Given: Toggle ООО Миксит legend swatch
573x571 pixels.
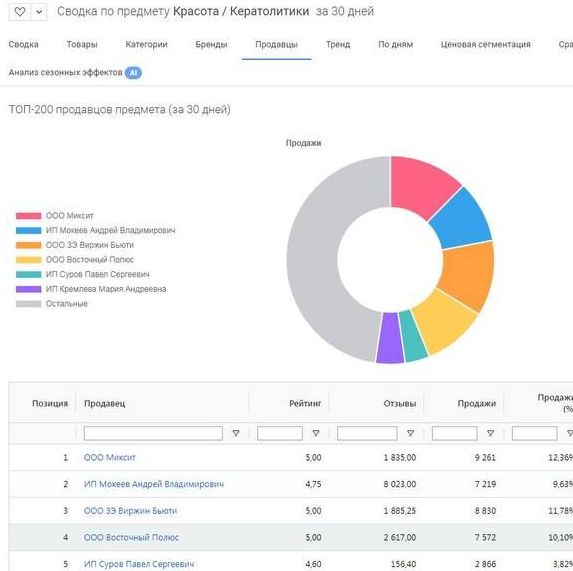Looking at the screenshot, I should point(29,216).
